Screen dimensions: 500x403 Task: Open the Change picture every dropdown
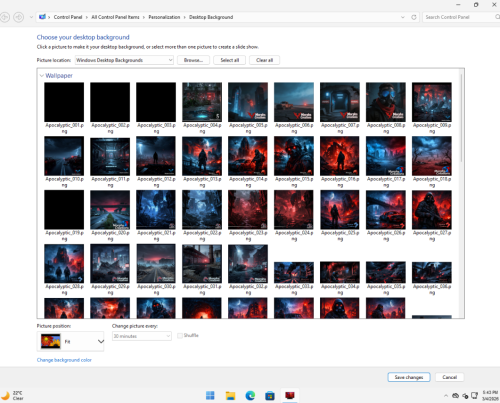click(x=142, y=336)
